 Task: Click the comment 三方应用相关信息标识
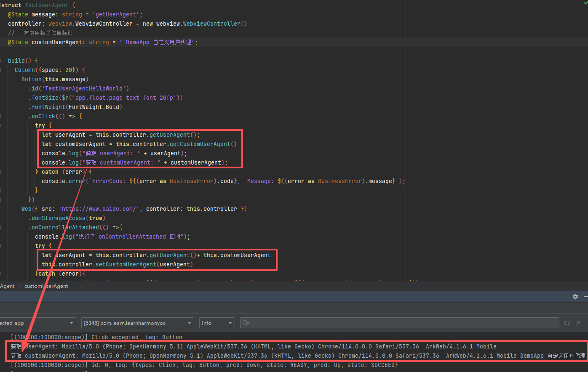[40, 33]
